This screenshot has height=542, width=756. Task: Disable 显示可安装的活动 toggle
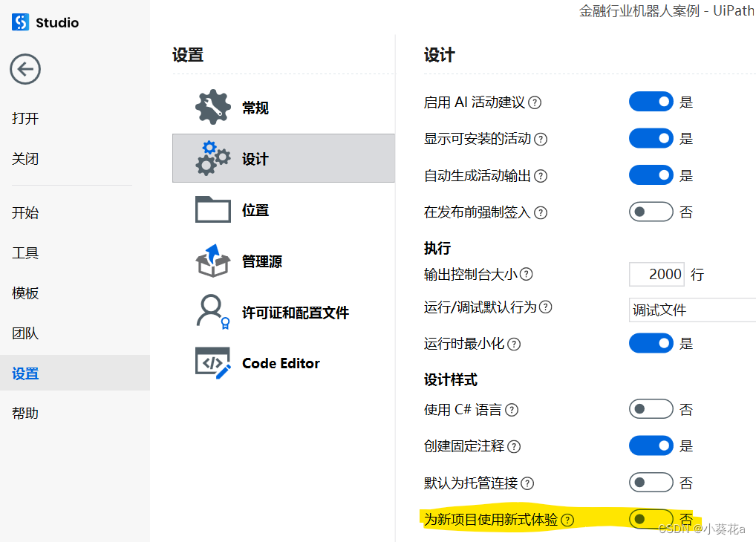pyautogui.click(x=651, y=138)
